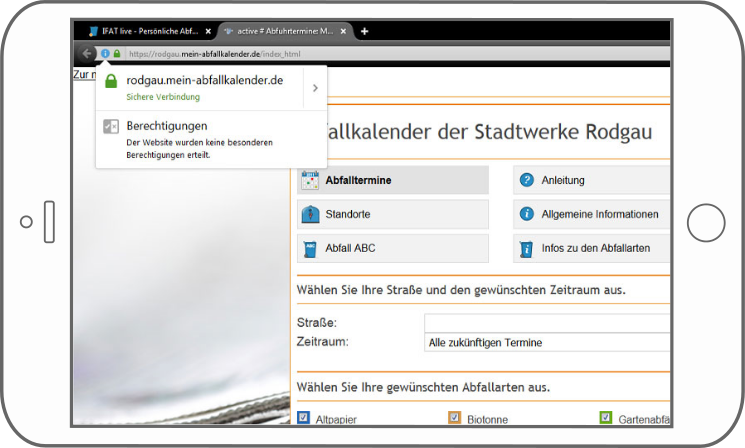This screenshot has width=745, height=448.
Task: Click the green padlock icon in address bar
Action: coord(117,53)
